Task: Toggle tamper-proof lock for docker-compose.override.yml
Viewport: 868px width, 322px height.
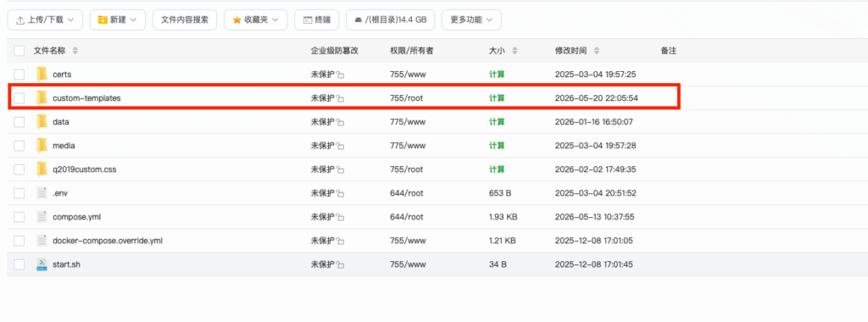Action: pos(341,241)
